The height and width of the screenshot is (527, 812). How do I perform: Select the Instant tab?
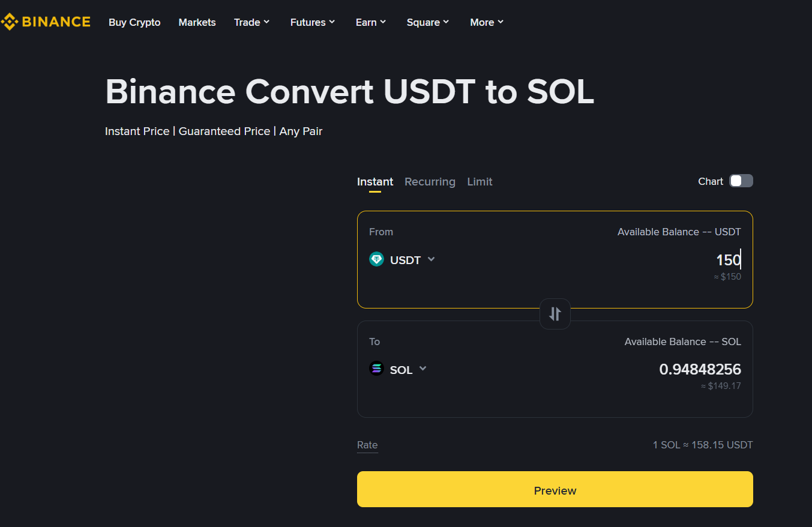coord(375,182)
